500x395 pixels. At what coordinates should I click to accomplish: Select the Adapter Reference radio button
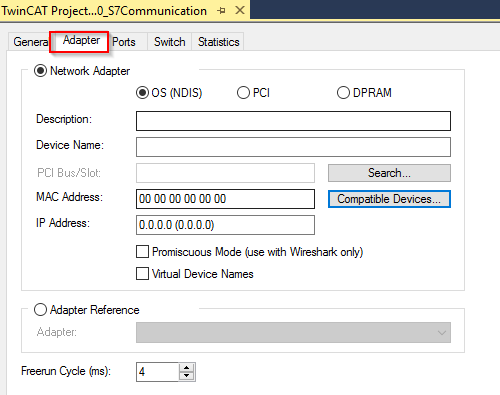tap(40, 310)
